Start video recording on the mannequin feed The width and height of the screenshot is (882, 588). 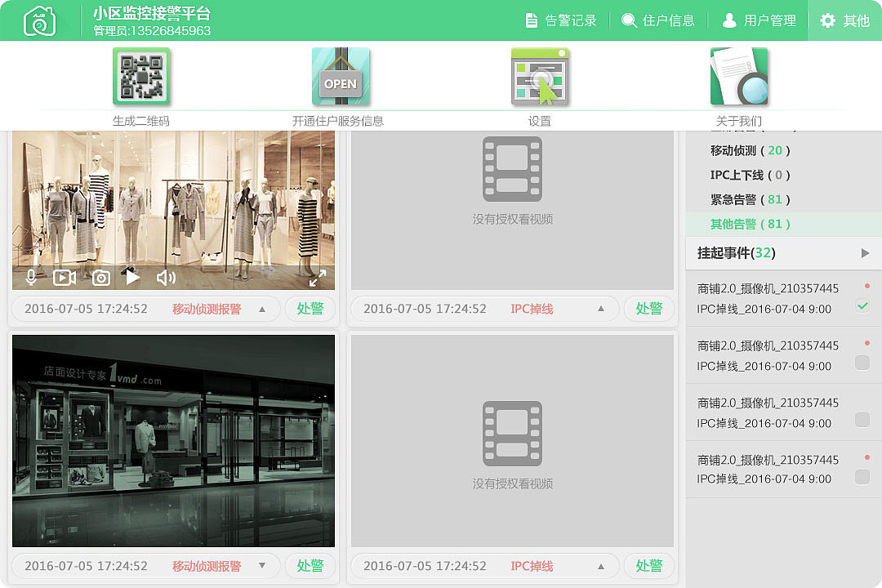[x=65, y=278]
